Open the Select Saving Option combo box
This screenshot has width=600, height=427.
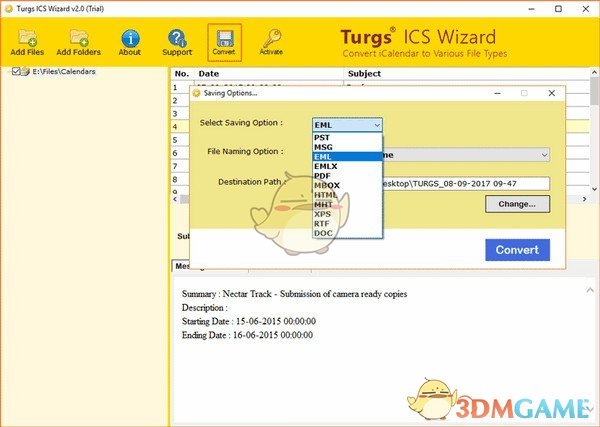click(x=347, y=125)
